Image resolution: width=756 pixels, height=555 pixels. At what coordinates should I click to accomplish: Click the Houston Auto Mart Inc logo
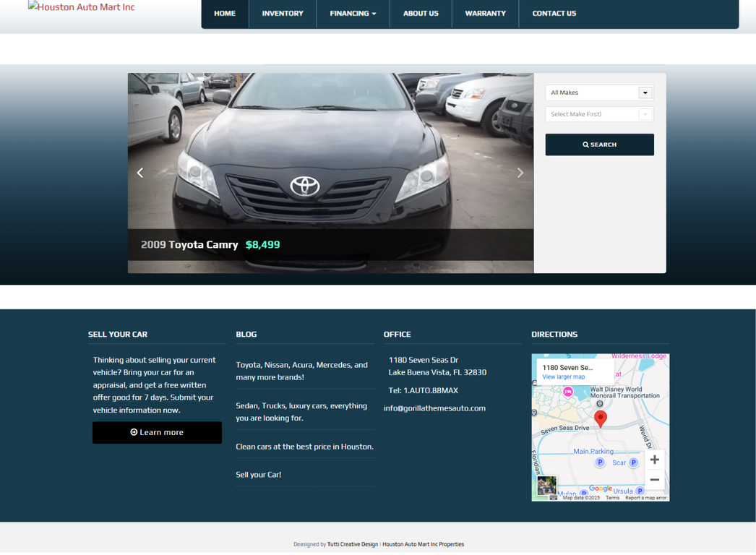tap(82, 7)
